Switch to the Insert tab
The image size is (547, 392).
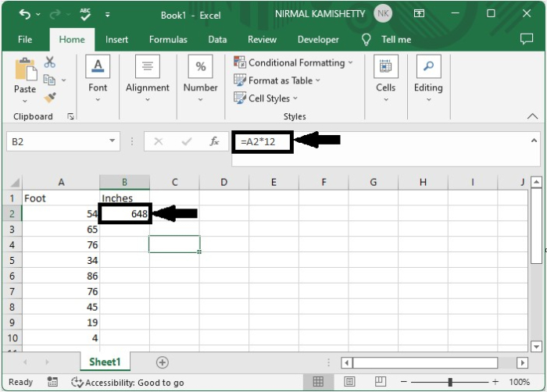pos(116,39)
